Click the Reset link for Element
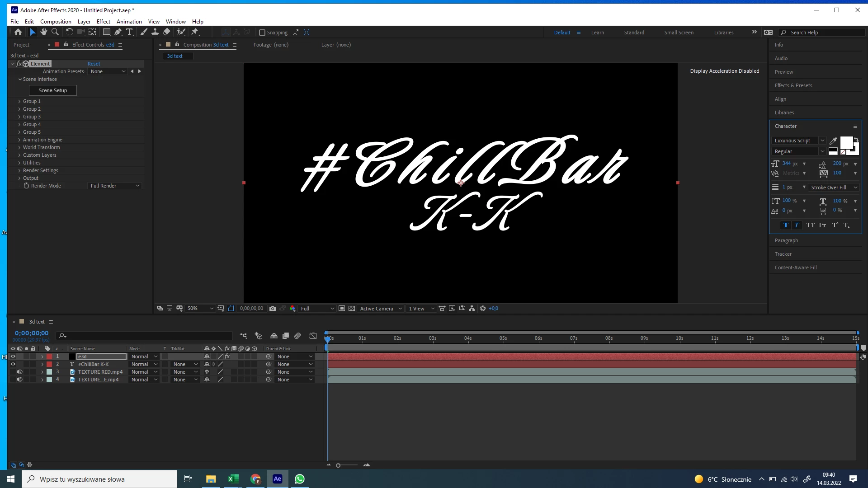 tap(94, 64)
